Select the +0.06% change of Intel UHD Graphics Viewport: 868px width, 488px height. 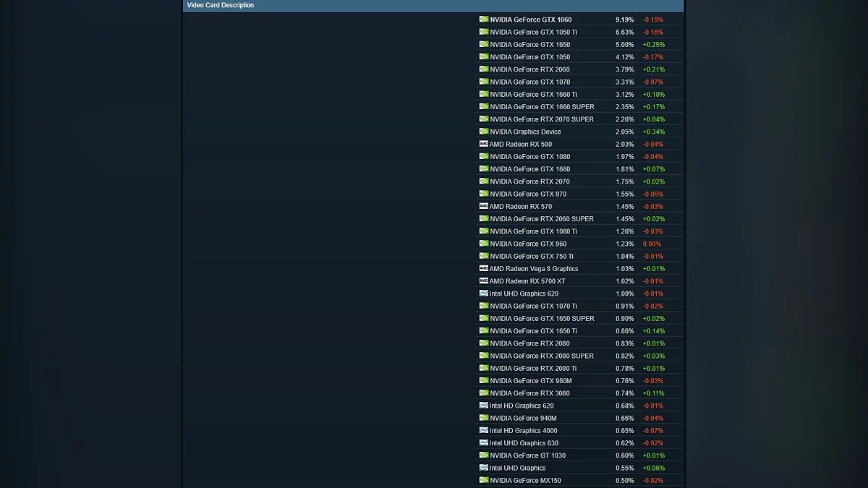coord(654,468)
